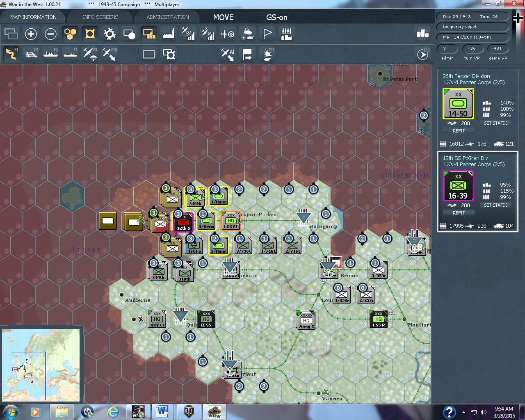Select the Army G HQ counter on map
The image size is (525, 420).
click(x=306, y=320)
